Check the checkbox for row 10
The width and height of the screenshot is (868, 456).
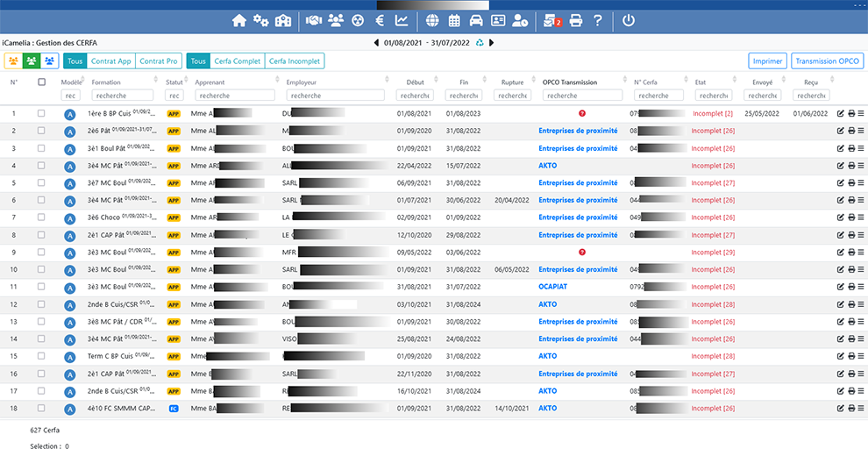coord(41,269)
